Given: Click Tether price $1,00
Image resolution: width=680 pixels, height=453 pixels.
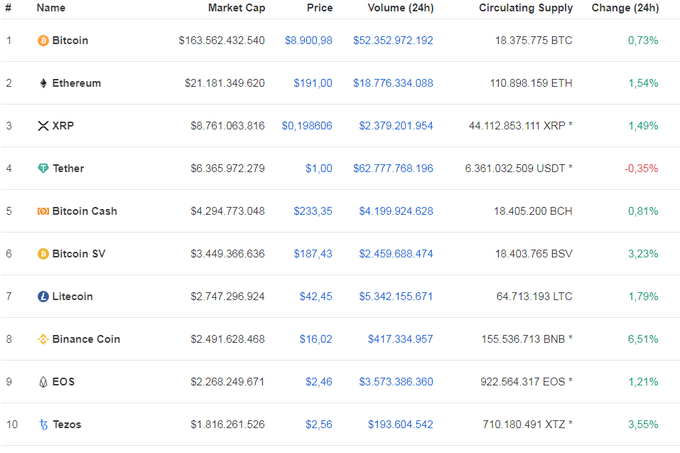Looking at the screenshot, I should (319, 169).
